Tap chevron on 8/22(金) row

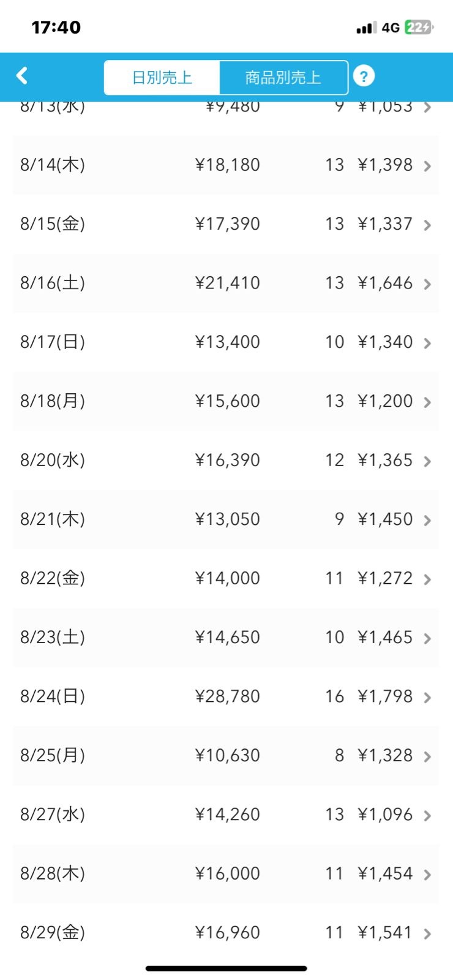pos(427,579)
